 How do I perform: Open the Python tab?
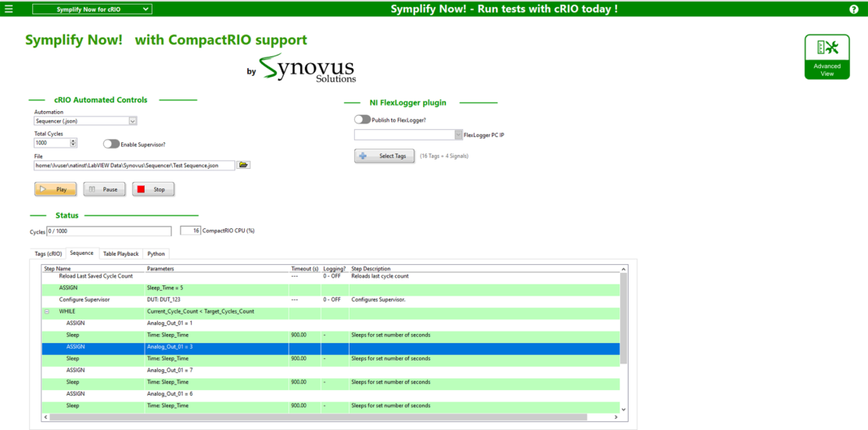pos(156,253)
